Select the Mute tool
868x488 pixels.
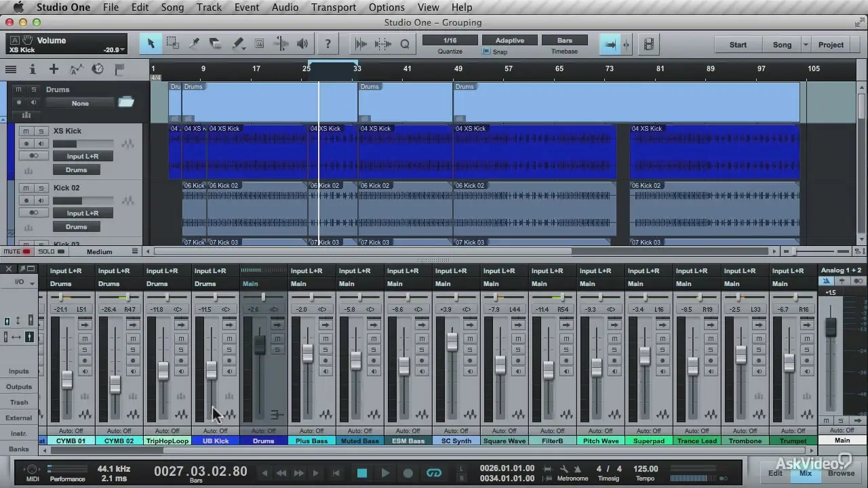(x=259, y=44)
